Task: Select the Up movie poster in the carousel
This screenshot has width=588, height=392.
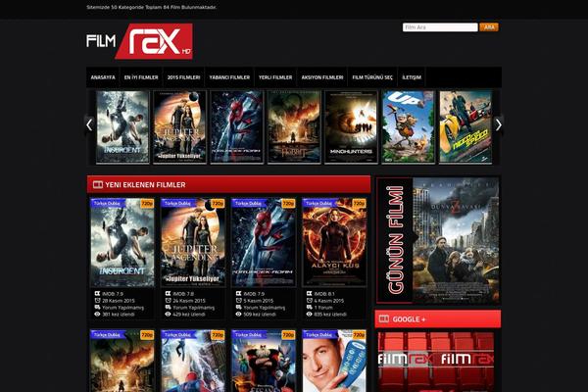Action: pyautogui.click(x=408, y=126)
